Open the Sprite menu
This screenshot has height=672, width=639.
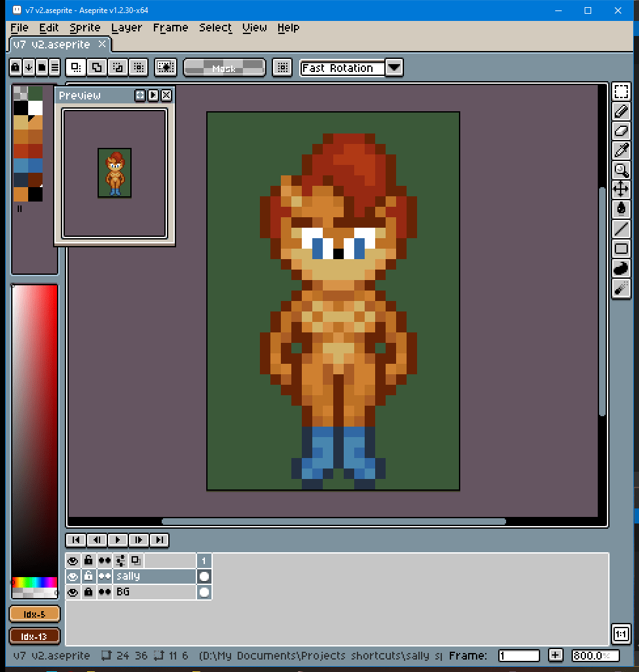pyautogui.click(x=85, y=27)
